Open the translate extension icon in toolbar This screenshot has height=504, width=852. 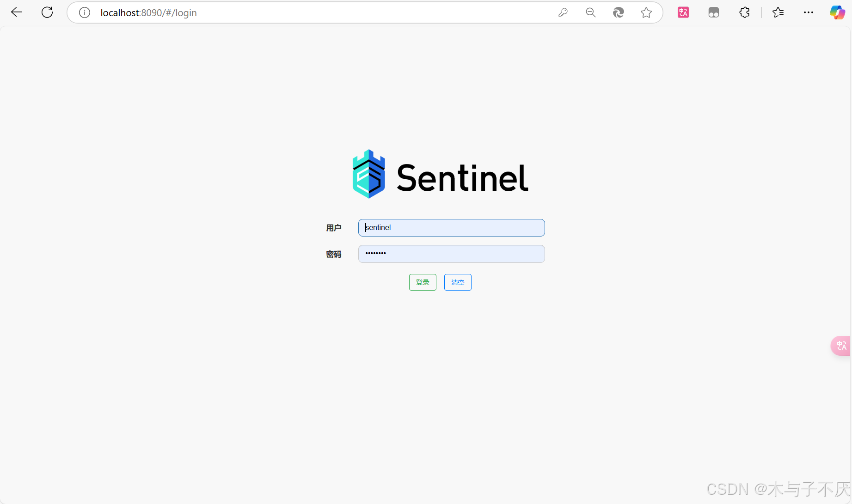(x=683, y=12)
